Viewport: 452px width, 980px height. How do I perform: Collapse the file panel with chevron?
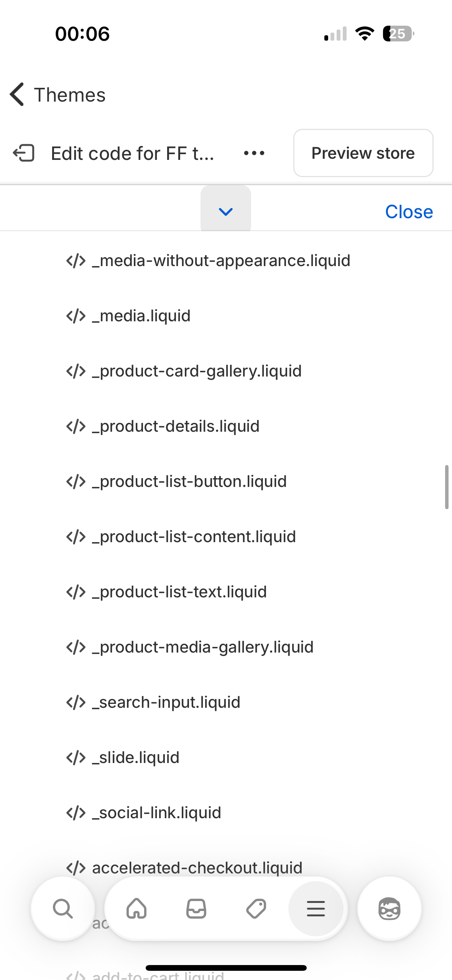pos(226,211)
